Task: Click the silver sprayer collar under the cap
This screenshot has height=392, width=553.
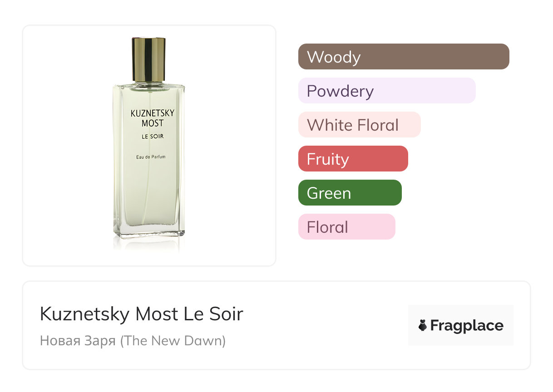Action: click(148, 84)
